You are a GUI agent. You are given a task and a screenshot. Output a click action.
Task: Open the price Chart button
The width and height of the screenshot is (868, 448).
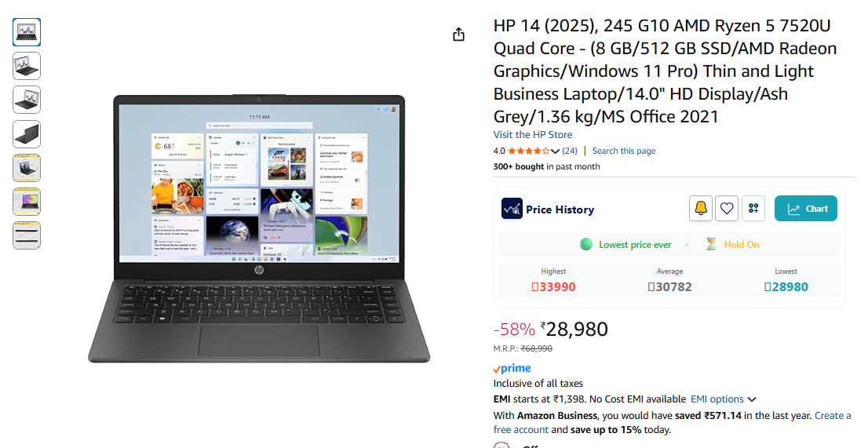tap(805, 209)
